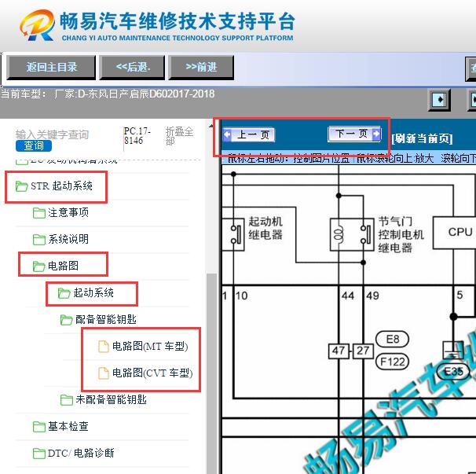Click the 节气门控制电机继电器 label in the diagram
Image resolution: width=476 pixels, height=474 pixels.
point(401,234)
